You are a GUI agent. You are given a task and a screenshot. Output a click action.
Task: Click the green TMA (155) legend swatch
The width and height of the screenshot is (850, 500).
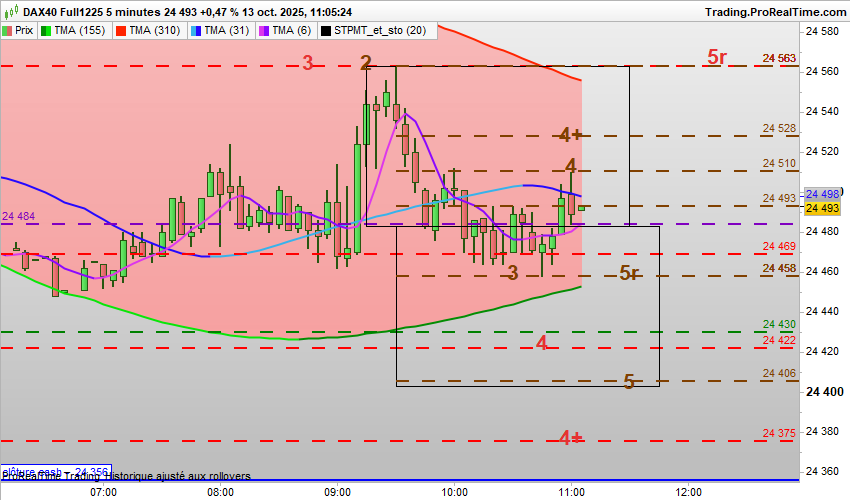(x=47, y=31)
